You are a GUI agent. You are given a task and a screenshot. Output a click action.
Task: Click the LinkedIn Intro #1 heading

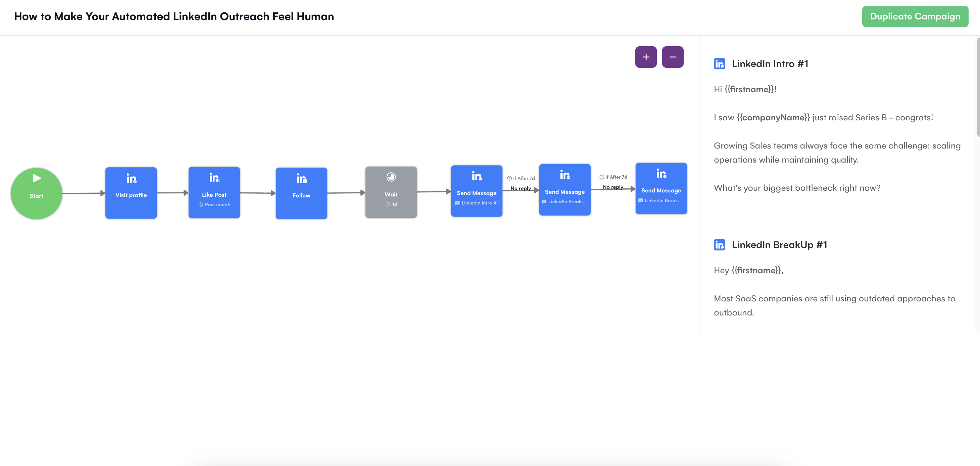point(770,63)
